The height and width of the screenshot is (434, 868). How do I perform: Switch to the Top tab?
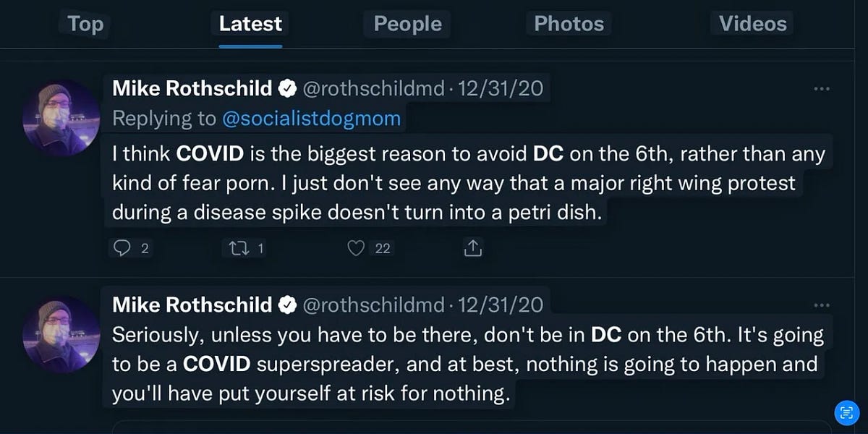click(85, 24)
